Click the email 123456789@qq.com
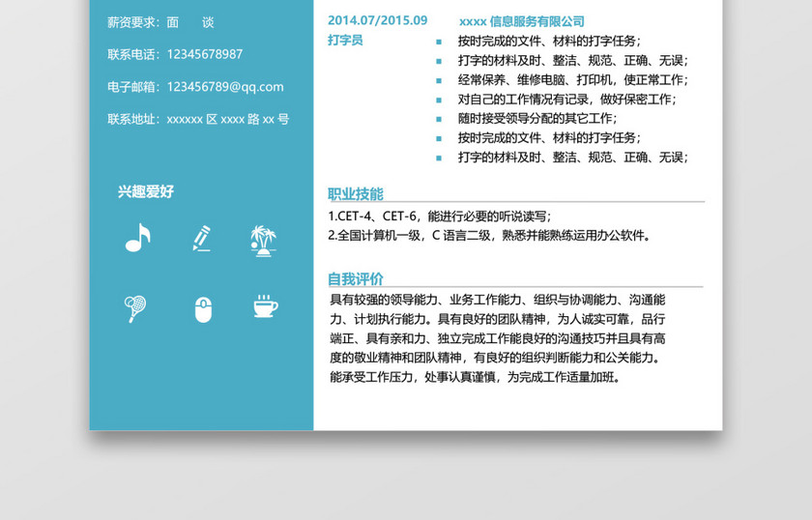The height and width of the screenshot is (520, 812). click(x=225, y=86)
